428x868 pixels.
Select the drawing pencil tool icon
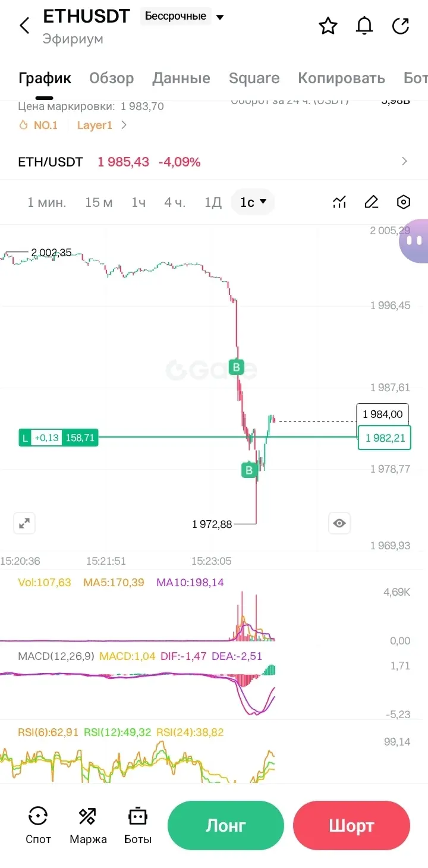coord(372,202)
